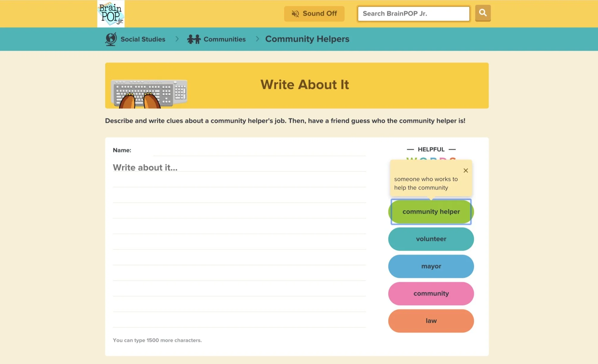Click the Name input line
This screenshot has height=364, width=598.
pos(259,150)
